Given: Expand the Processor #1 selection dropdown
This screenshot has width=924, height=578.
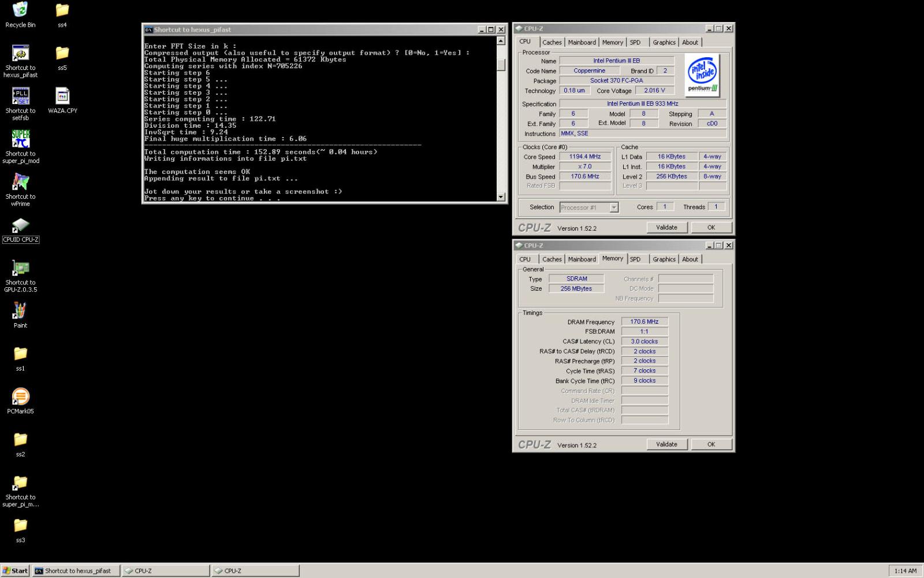Looking at the screenshot, I should coord(614,208).
